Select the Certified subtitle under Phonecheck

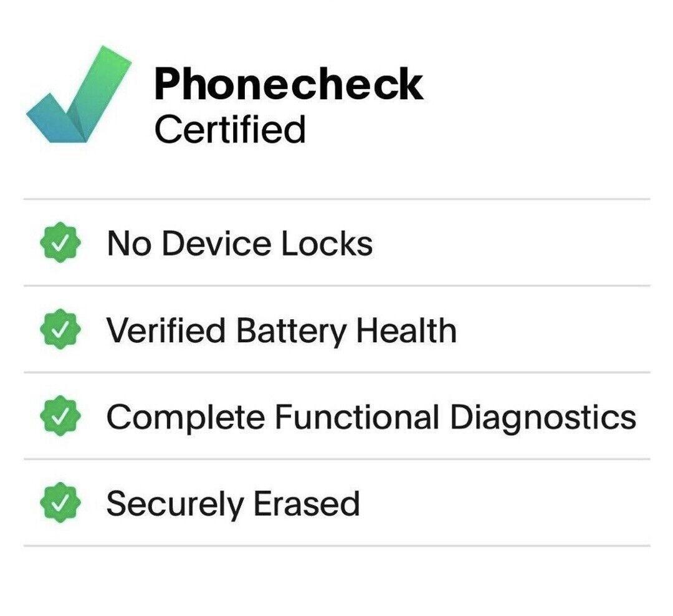pyautogui.click(x=230, y=130)
